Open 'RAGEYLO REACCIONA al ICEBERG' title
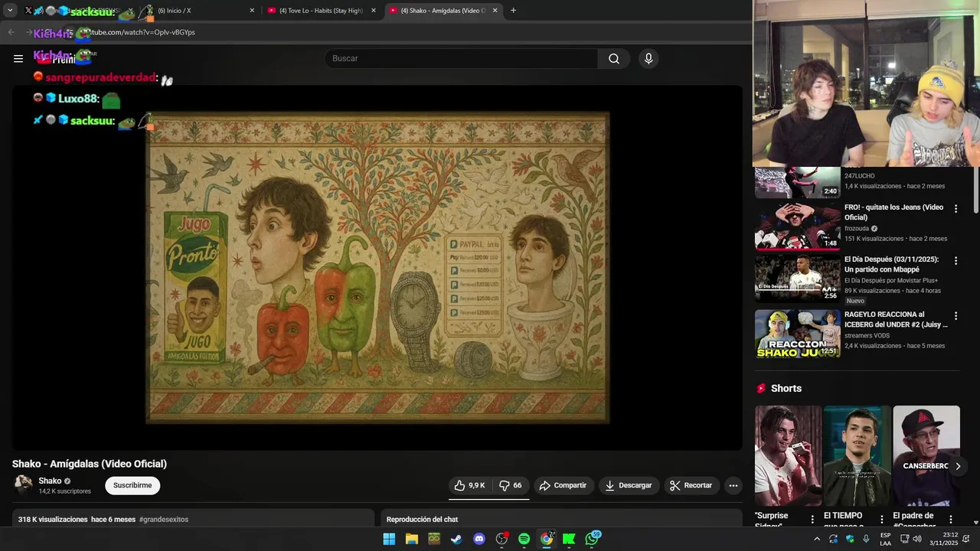The width and height of the screenshot is (980, 551). point(896,319)
